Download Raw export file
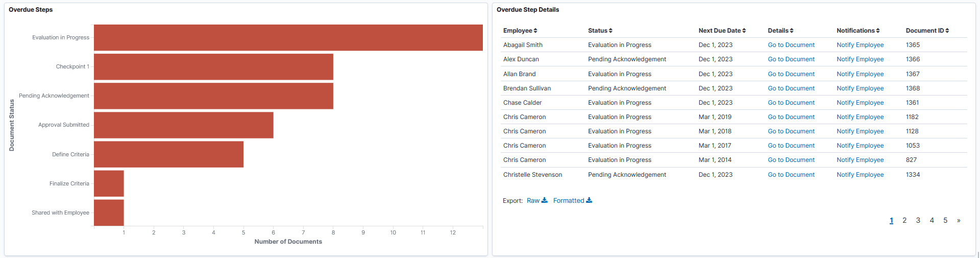The image size is (980, 258). click(537, 201)
